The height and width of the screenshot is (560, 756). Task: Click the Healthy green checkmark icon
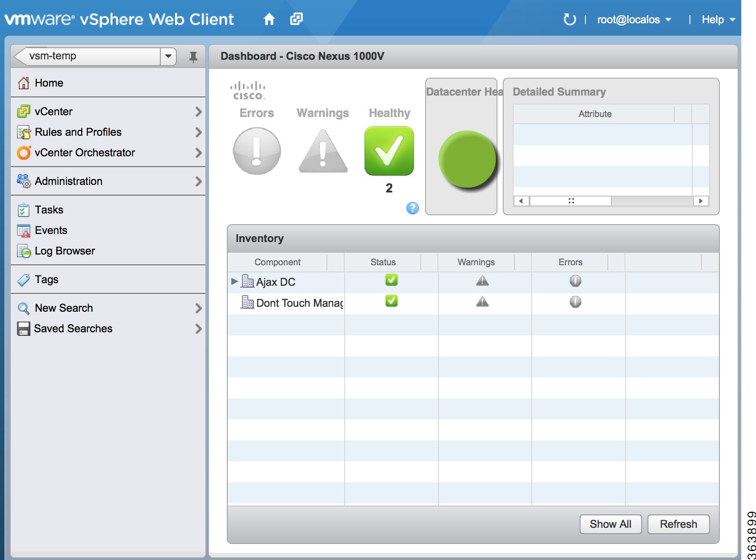[x=388, y=150]
